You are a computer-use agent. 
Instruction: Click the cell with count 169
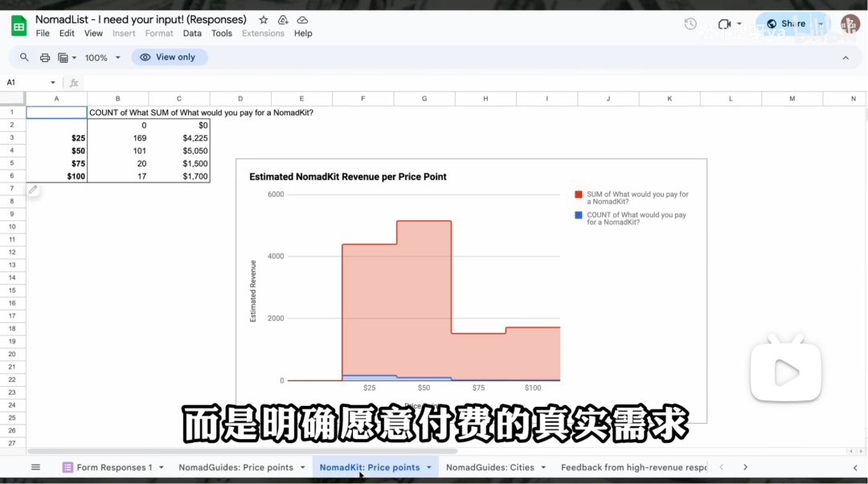117,138
